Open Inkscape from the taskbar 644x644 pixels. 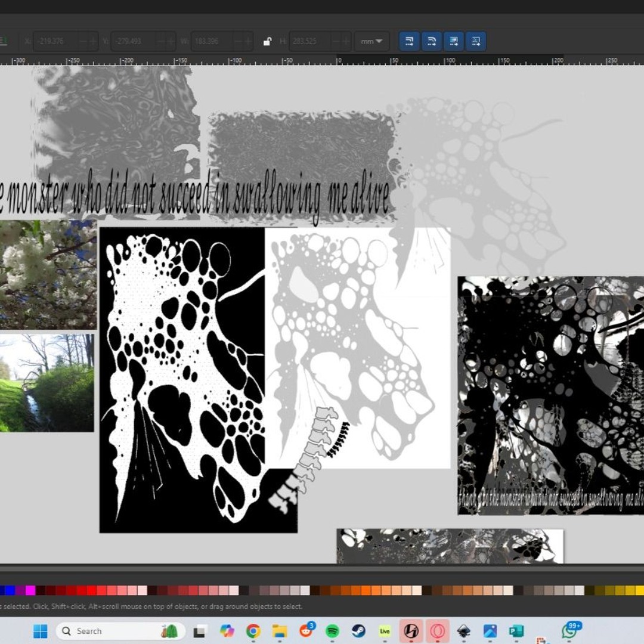click(x=463, y=631)
